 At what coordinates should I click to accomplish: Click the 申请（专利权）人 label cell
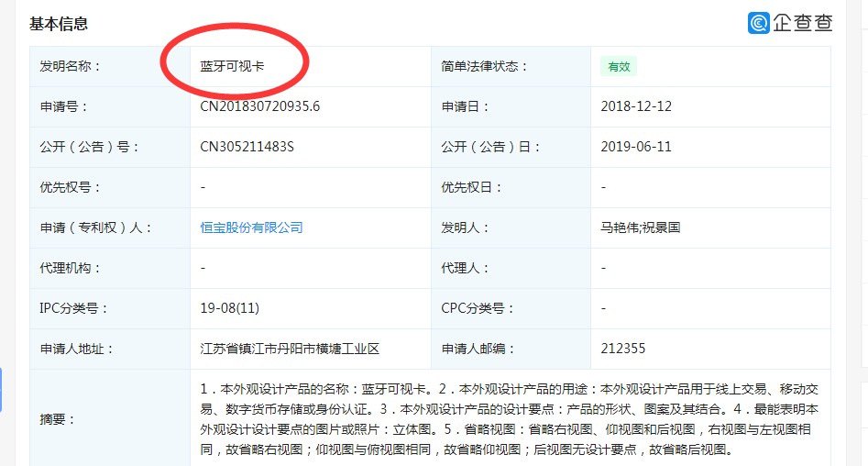pyautogui.click(x=110, y=227)
